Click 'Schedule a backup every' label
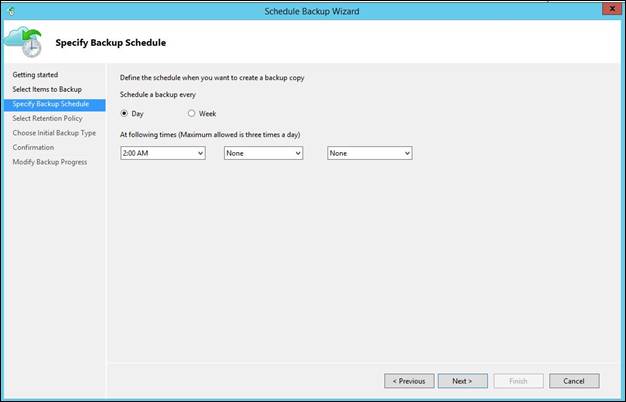This screenshot has height=402, width=626. (158, 95)
